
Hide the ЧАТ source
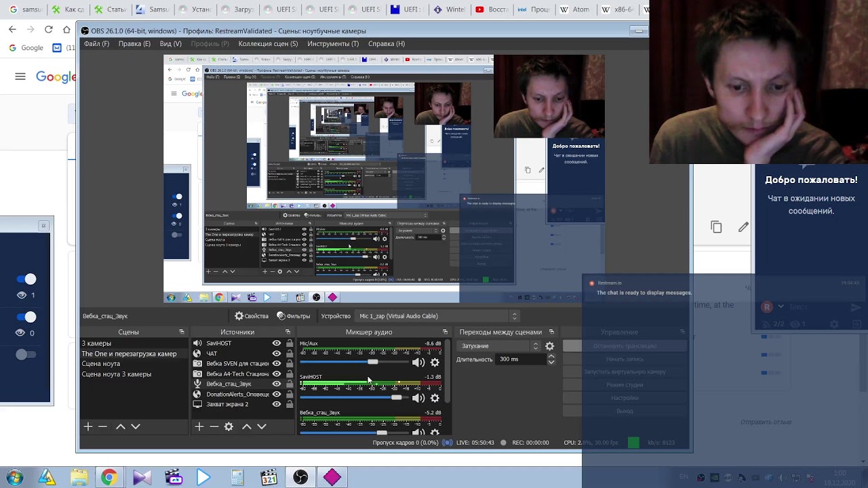click(277, 353)
